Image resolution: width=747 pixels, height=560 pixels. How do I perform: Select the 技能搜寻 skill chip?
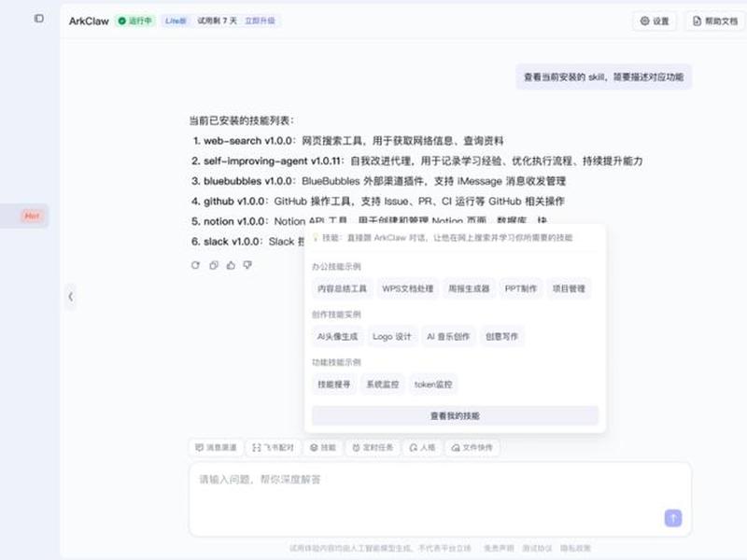pos(334,385)
